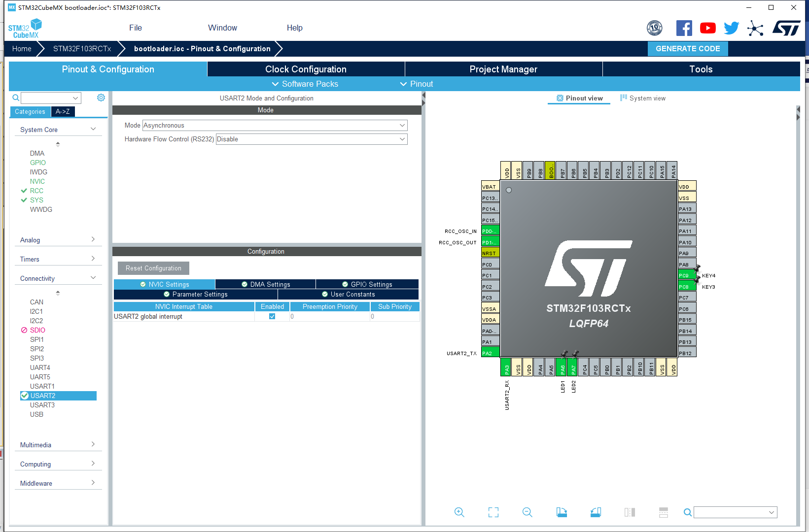The width and height of the screenshot is (809, 532).
Task: Open the GPIO Settings tab
Action: click(367, 284)
